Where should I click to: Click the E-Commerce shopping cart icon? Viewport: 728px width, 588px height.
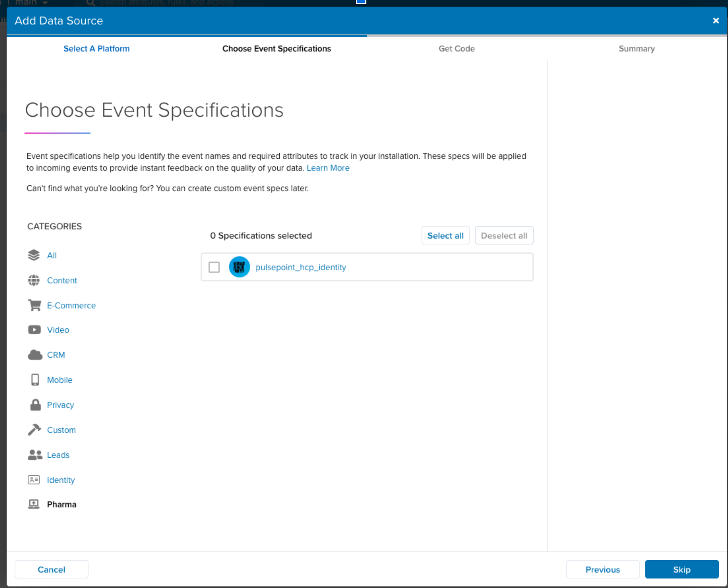coord(34,305)
